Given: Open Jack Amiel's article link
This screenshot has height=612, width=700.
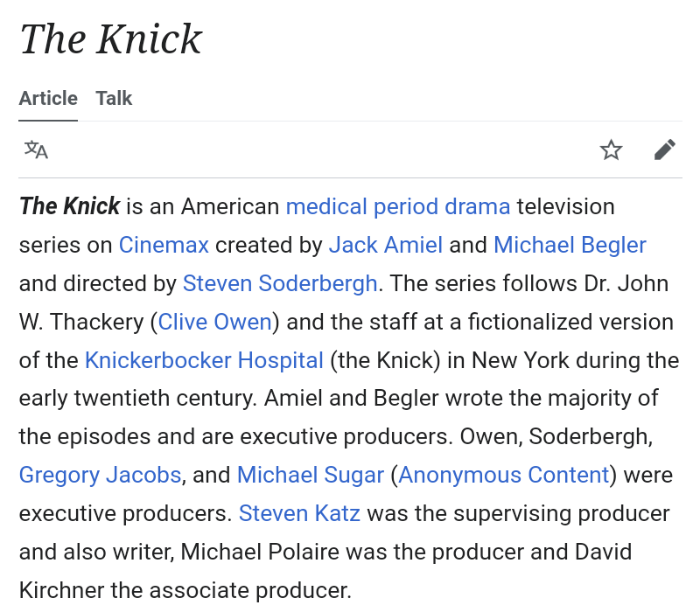Looking at the screenshot, I should 385,245.
